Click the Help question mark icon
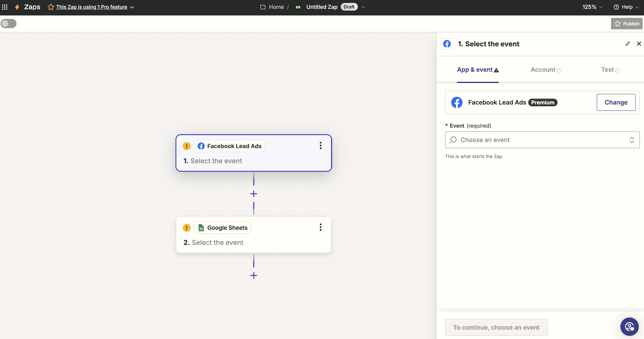Image resolution: width=644 pixels, height=339 pixels. pos(616,7)
